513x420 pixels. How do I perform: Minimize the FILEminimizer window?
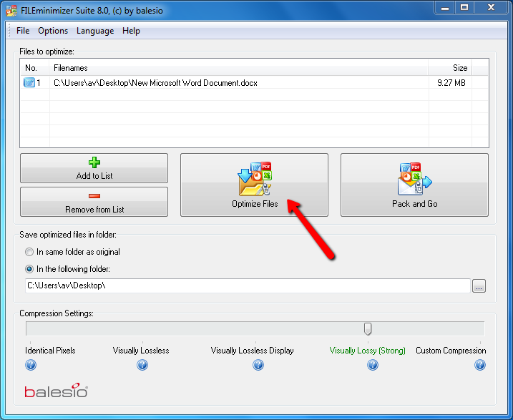445,8
